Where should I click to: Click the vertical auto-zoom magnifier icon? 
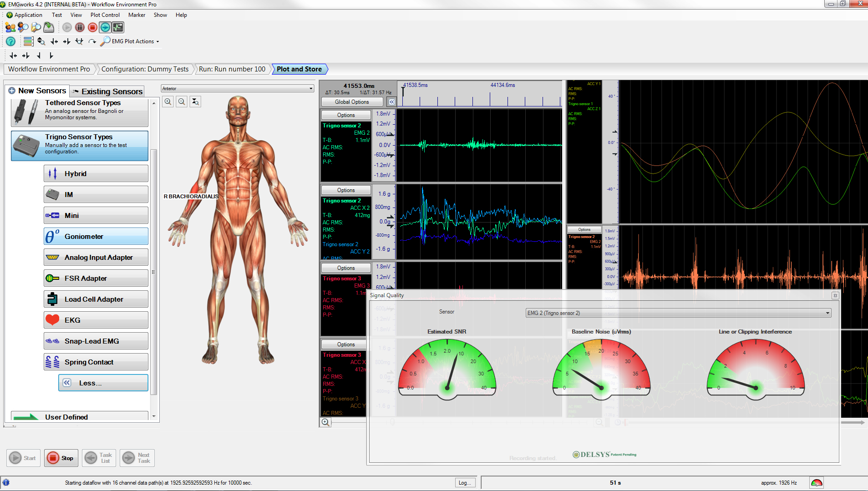tap(41, 41)
